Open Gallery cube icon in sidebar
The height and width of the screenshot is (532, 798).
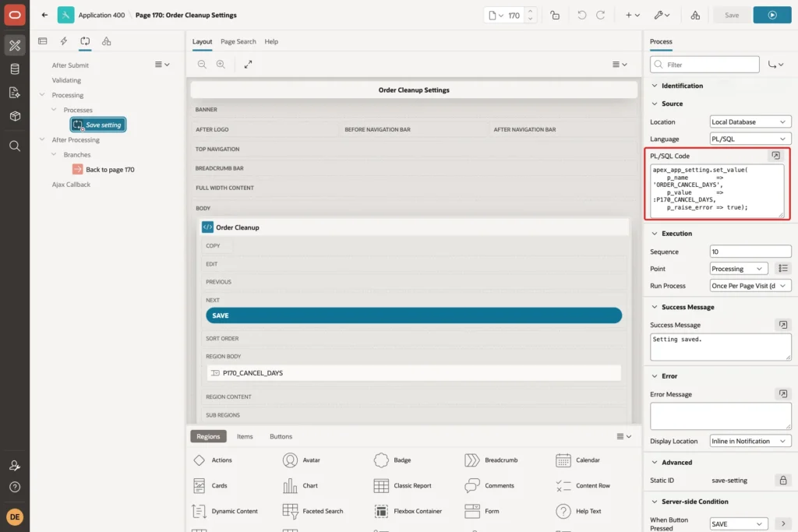tap(15, 116)
